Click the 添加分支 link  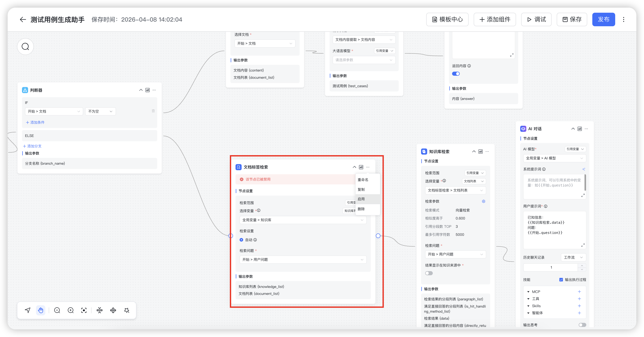(32, 146)
